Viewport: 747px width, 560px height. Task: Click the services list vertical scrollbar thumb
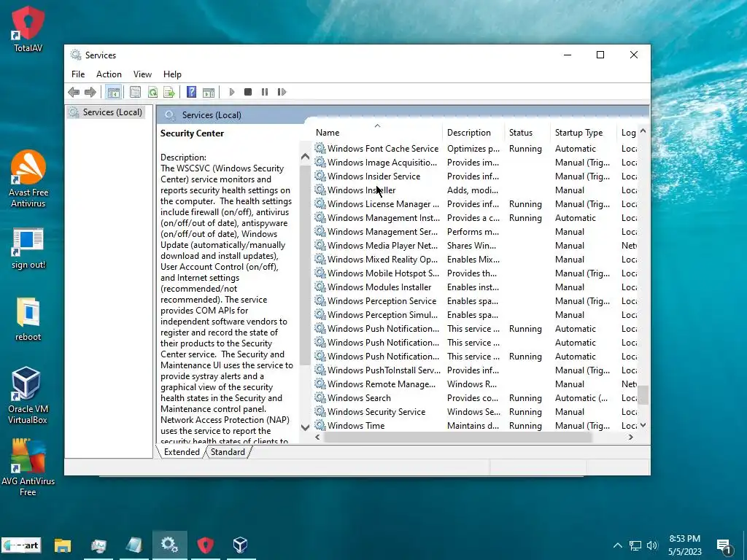point(643,394)
